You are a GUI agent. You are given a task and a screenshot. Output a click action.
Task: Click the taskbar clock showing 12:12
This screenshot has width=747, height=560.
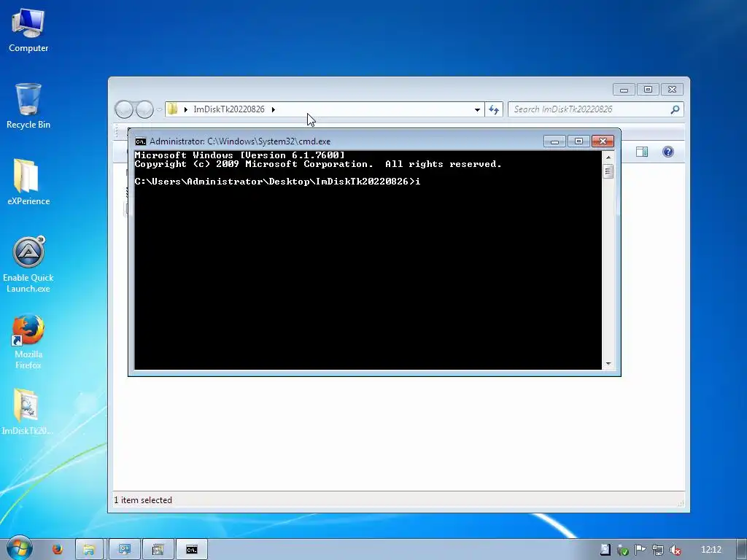pyautogui.click(x=711, y=550)
